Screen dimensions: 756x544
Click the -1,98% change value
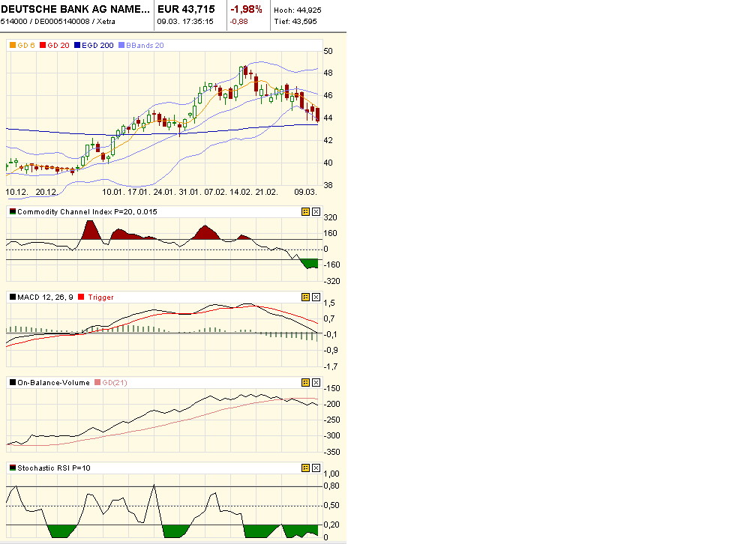246,9
